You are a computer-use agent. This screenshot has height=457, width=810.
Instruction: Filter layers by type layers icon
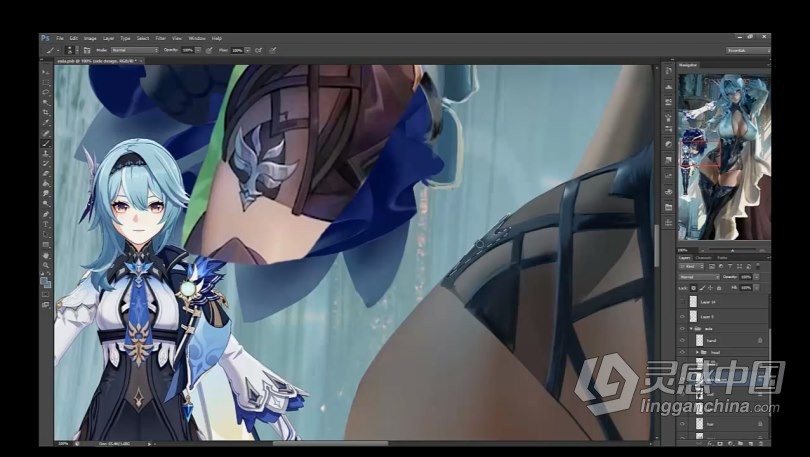pos(730,266)
